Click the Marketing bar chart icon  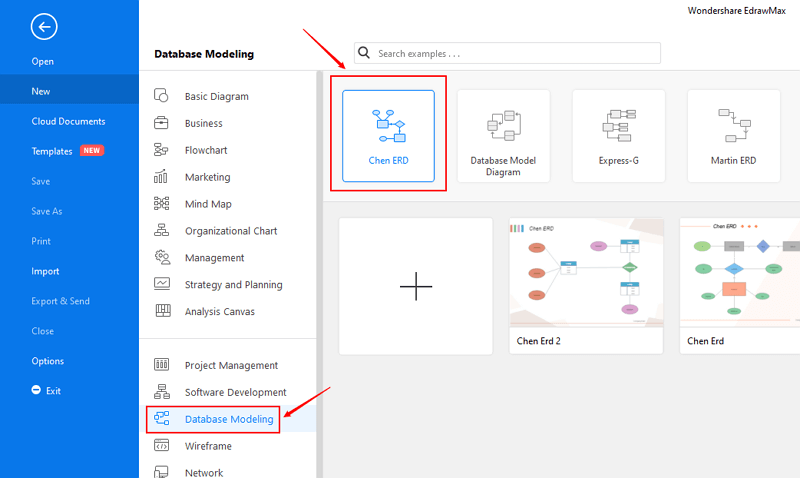click(x=161, y=177)
